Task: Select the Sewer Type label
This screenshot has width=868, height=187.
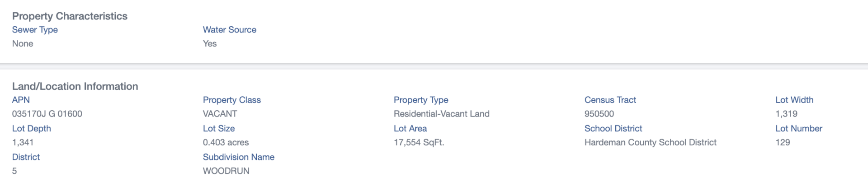Action: pos(35,30)
